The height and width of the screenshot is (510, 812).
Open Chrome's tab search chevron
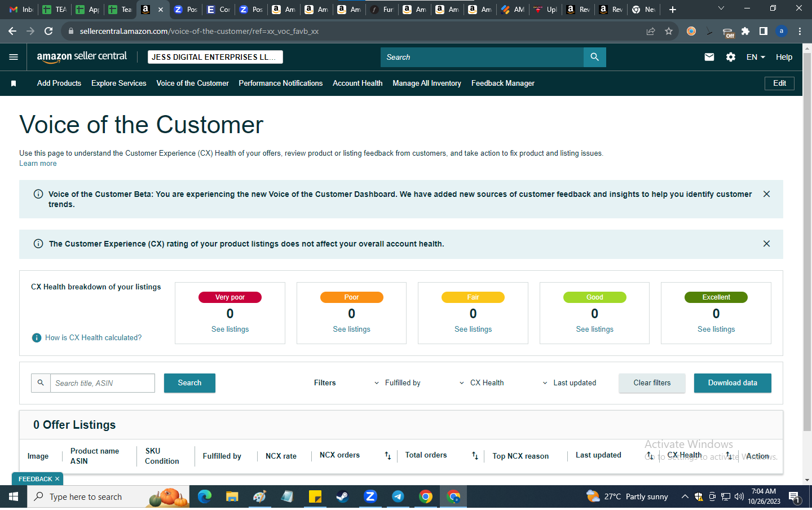(x=721, y=8)
